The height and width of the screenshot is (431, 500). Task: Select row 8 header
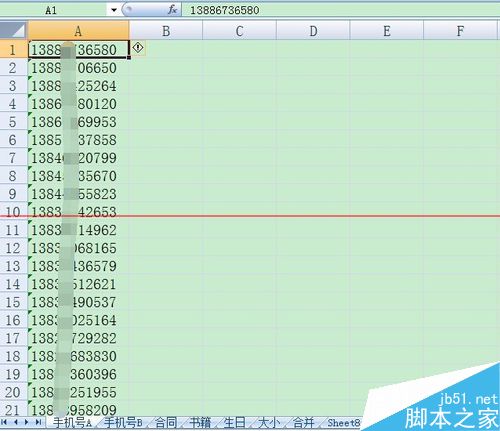(x=13, y=176)
